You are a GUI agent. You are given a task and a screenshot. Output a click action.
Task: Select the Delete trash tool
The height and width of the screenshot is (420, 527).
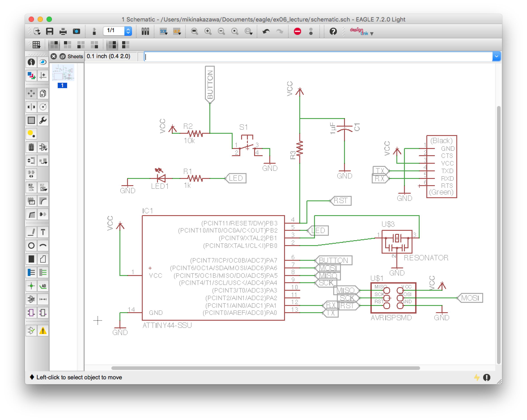click(x=31, y=147)
